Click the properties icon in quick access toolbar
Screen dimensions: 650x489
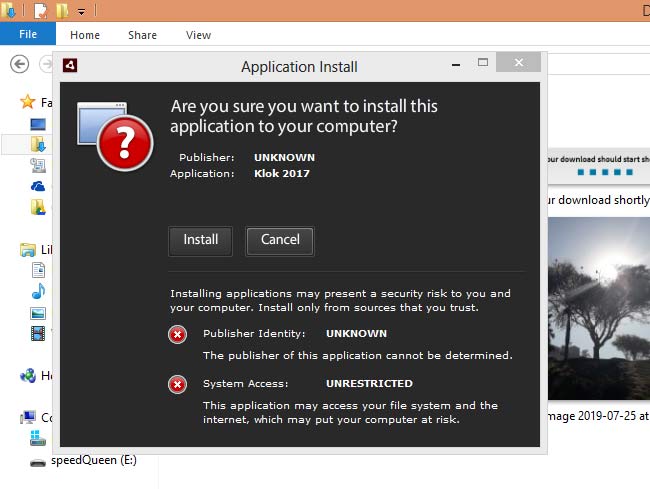[40, 10]
